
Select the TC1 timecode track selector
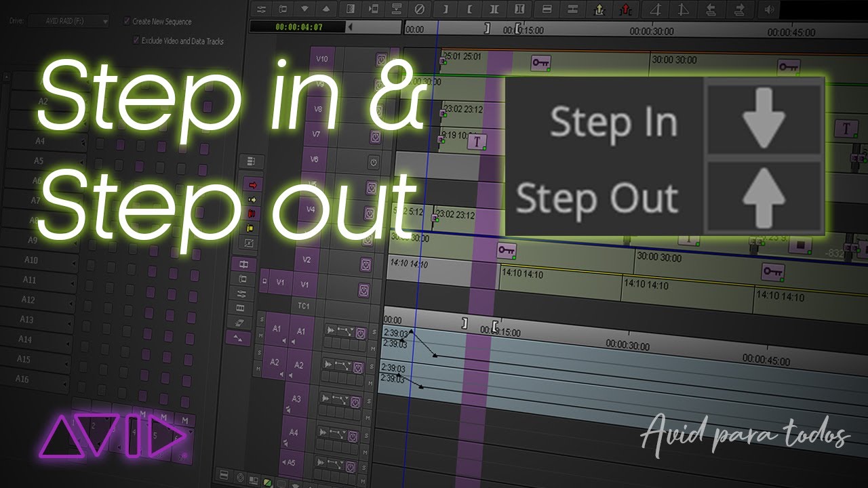coord(304,306)
